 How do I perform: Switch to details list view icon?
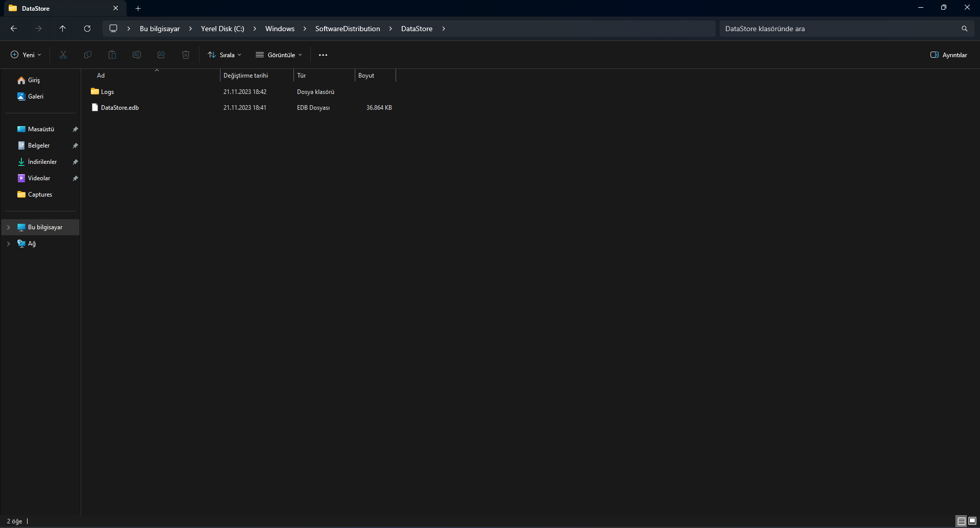[x=962, y=521]
